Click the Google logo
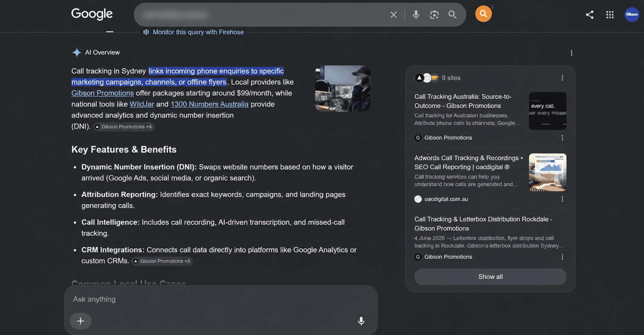This screenshot has height=335, width=644. (92, 14)
